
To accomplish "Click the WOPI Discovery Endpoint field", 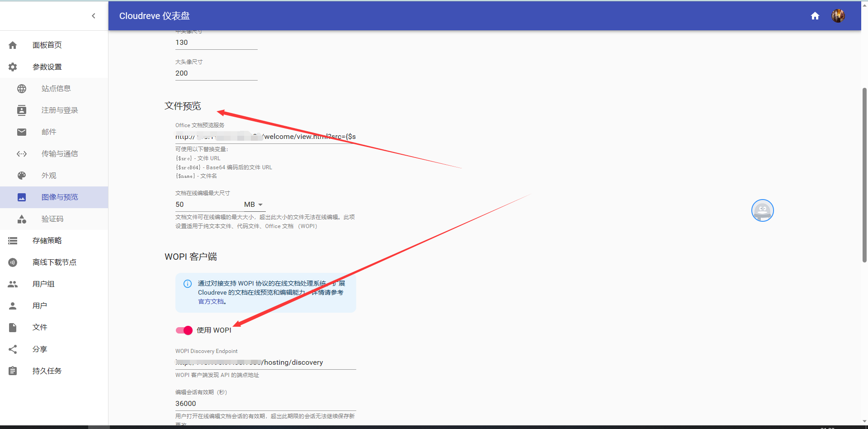I will click(x=265, y=362).
